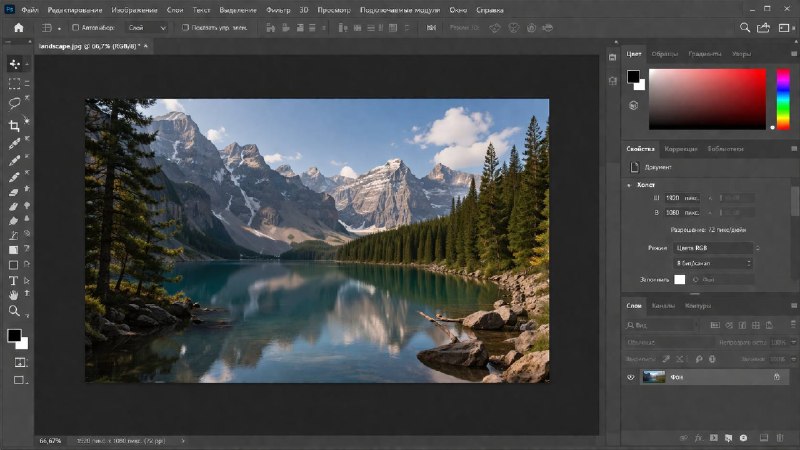The image size is (800, 450).
Task: Hide the Фон layer with eye icon
Action: coord(631,377)
